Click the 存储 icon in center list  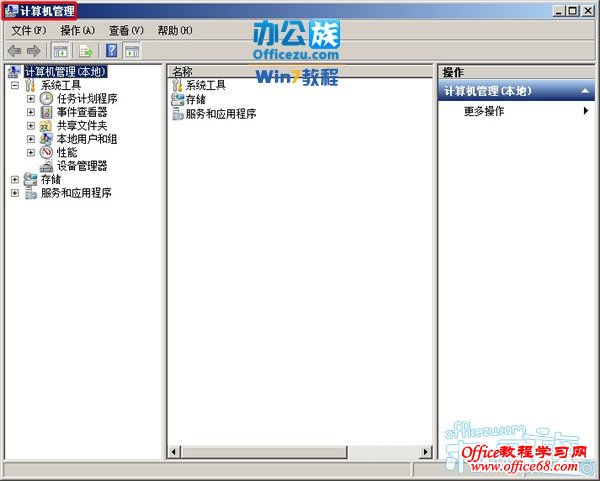pos(178,99)
